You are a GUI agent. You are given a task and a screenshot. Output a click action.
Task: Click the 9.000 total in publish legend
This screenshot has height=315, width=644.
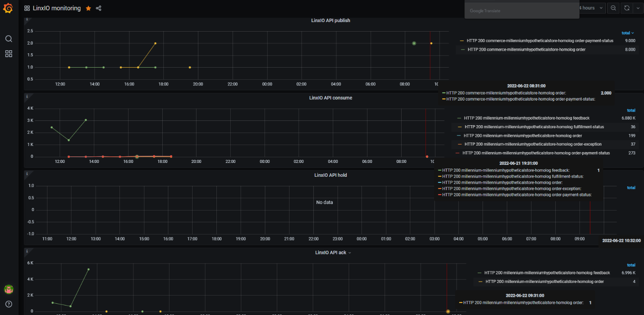coord(630,41)
